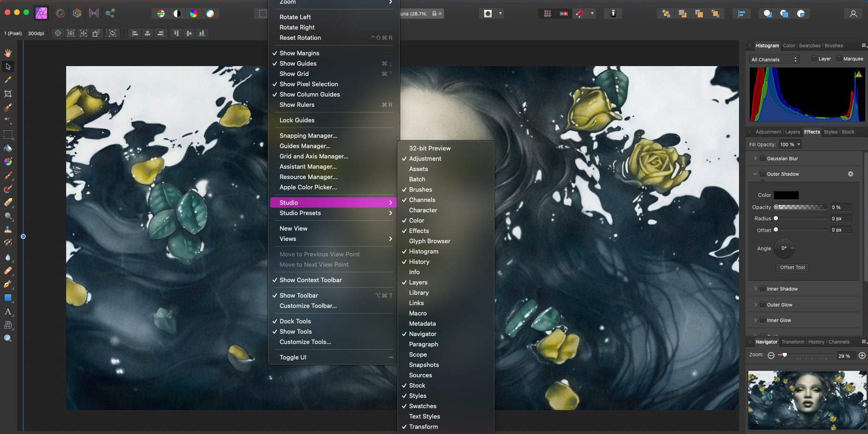
Task: Select the Crop tool in tools panel
Action: [8, 94]
